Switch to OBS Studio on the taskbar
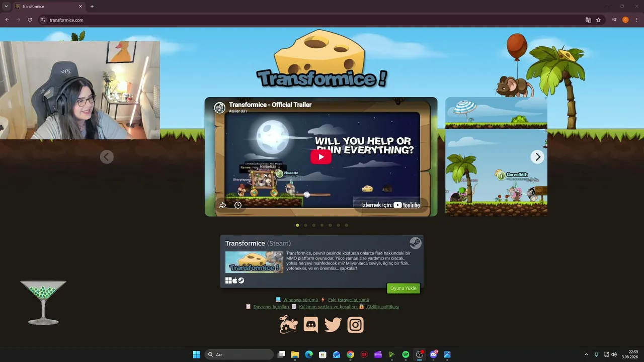644x362 pixels. 420,354
